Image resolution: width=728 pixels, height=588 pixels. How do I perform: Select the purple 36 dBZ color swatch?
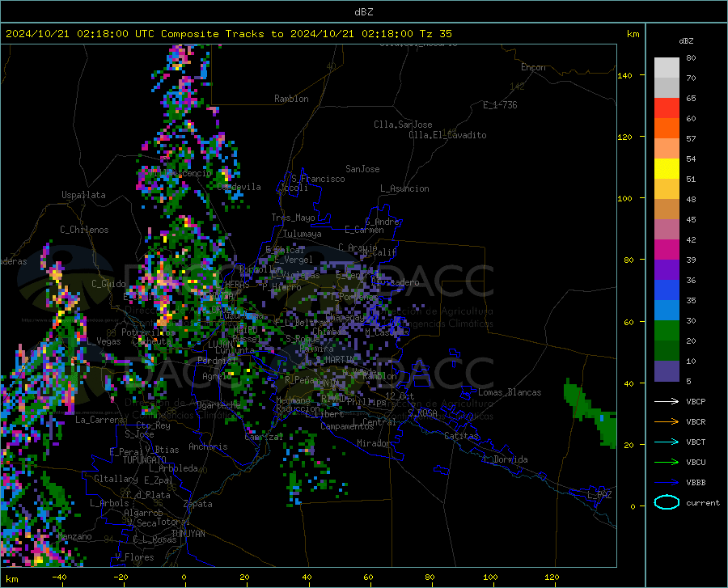[x=667, y=270]
